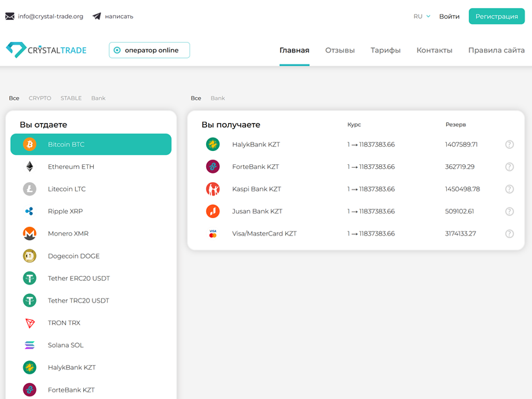
Task: Click the написать link
Action: click(x=119, y=16)
